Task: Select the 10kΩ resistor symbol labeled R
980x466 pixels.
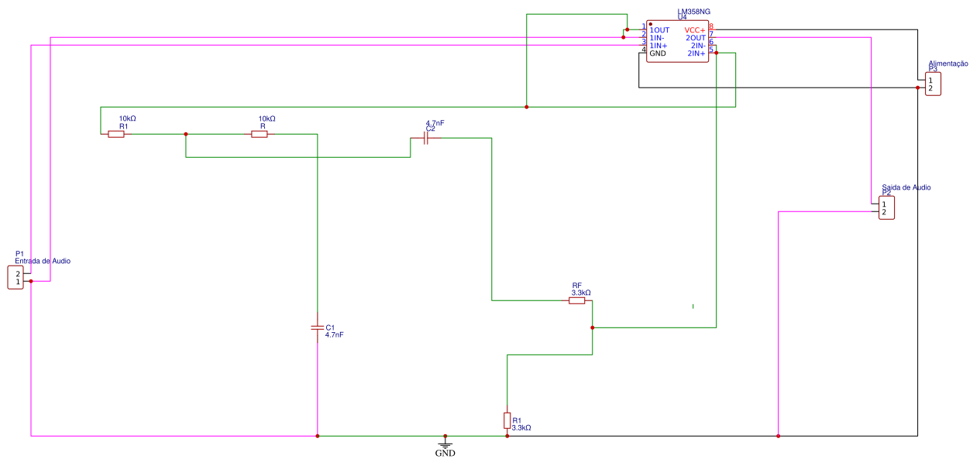Action: (x=260, y=135)
